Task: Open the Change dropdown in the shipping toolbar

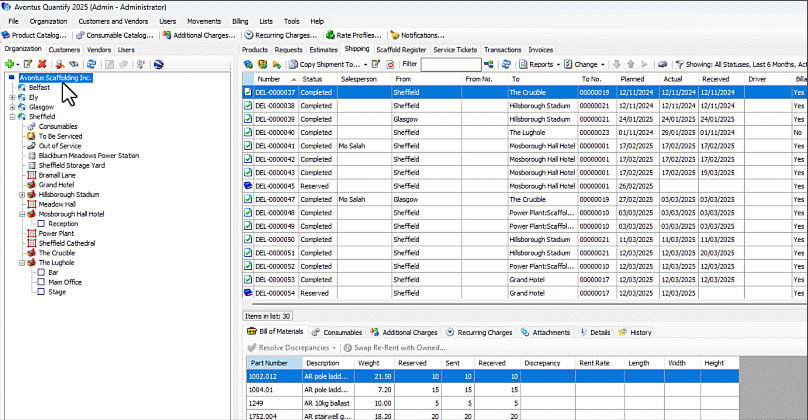Action: tap(585, 64)
